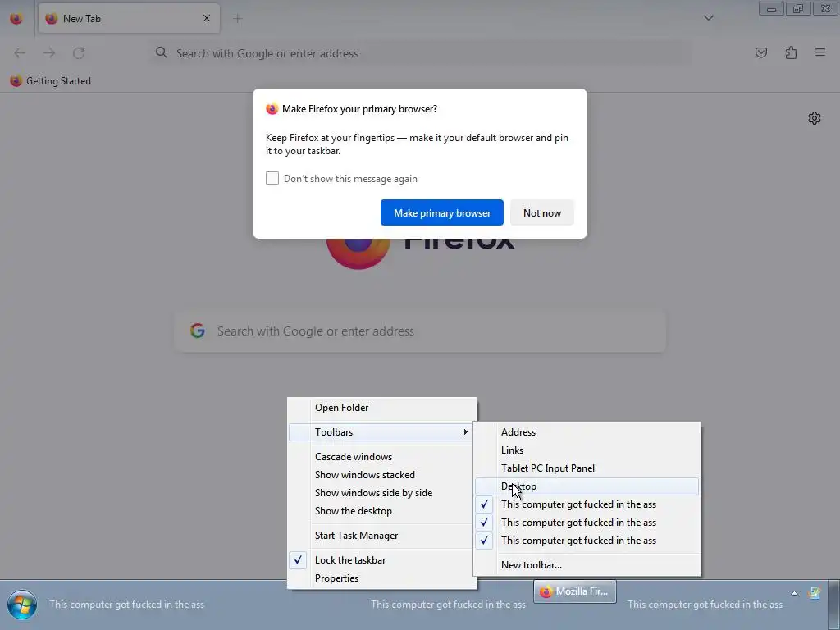This screenshot has width=840, height=630.
Task: Open the Pocket save icon
Action: click(x=760, y=52)
